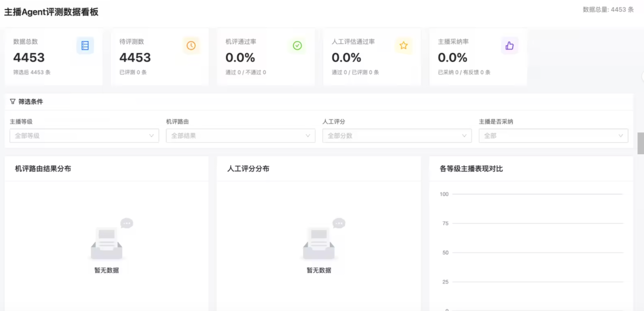Screen dimensions: 644x311
Task: Open the 主播是否采纳 dropdown showing 全部
Action: click(x=553, y=136)
